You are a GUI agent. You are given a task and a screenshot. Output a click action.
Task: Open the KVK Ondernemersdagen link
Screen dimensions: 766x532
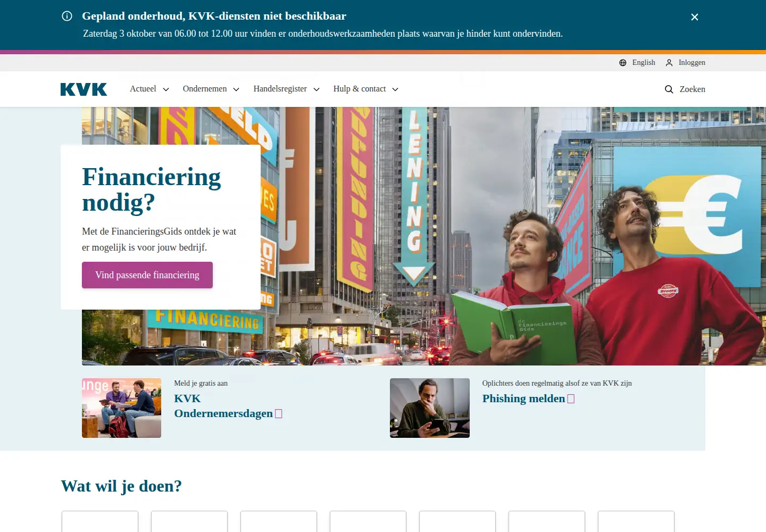click(228, 406)
